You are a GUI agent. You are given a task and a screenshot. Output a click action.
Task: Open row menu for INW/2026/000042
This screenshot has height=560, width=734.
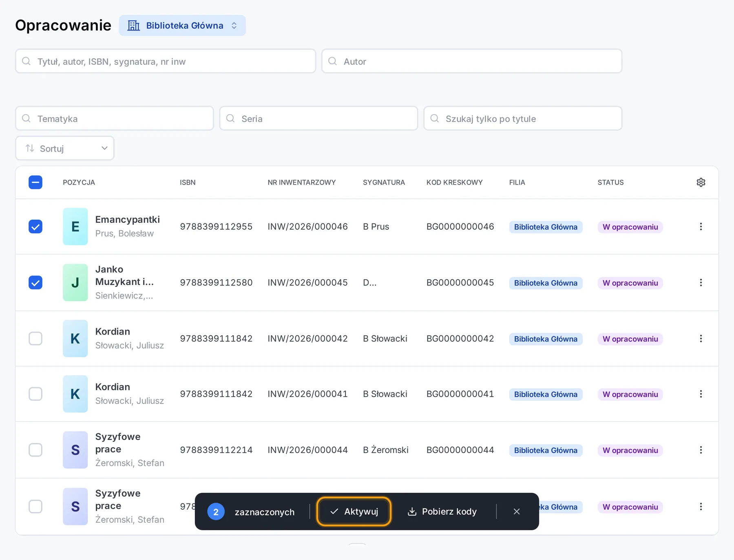pyautogui.click(x=701, y=338)
